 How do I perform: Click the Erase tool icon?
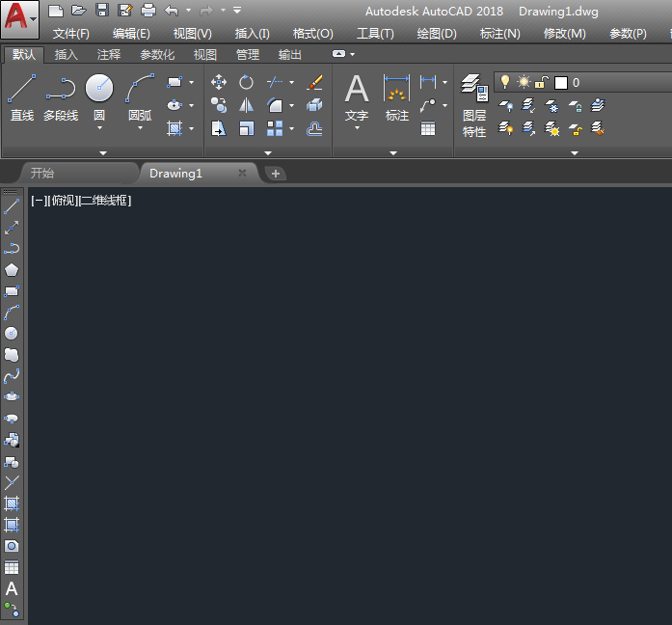[314, 82]
